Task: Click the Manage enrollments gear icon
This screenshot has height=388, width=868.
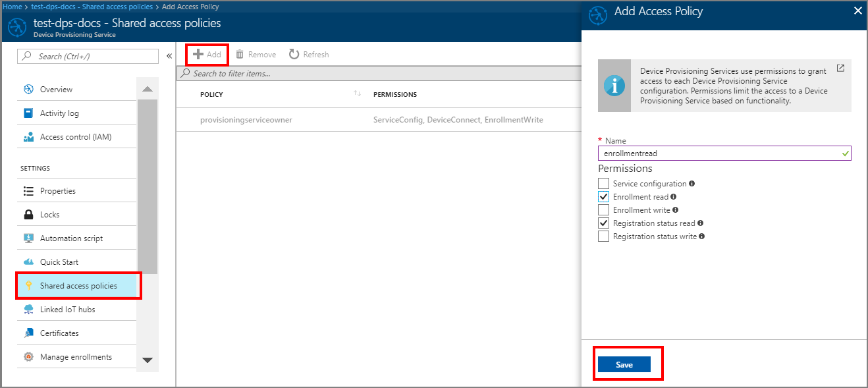Action: point(28,357)
